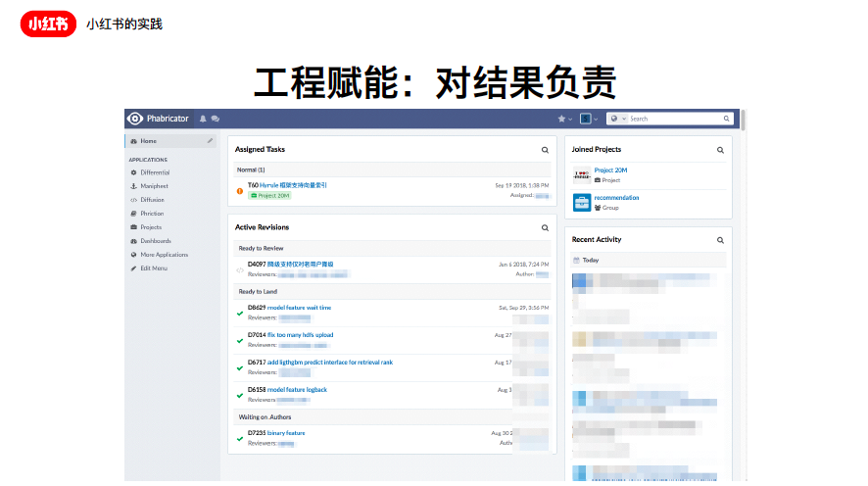Click green checkmark on D8629 row
The height and width of the screenshot is (486, 868).
[x=240, y=314]
